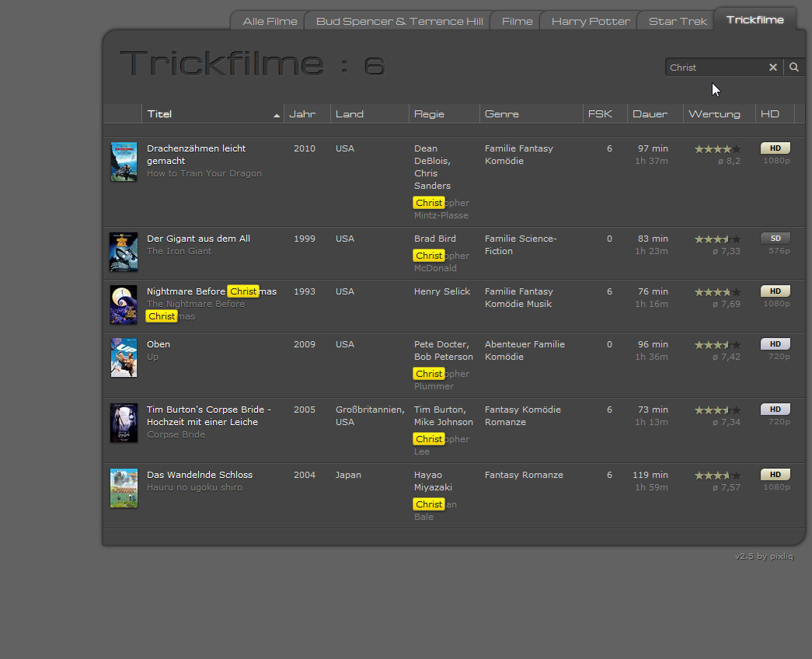Click the star rating for Drachenzähmen leicht gemacht

(717, 149)
